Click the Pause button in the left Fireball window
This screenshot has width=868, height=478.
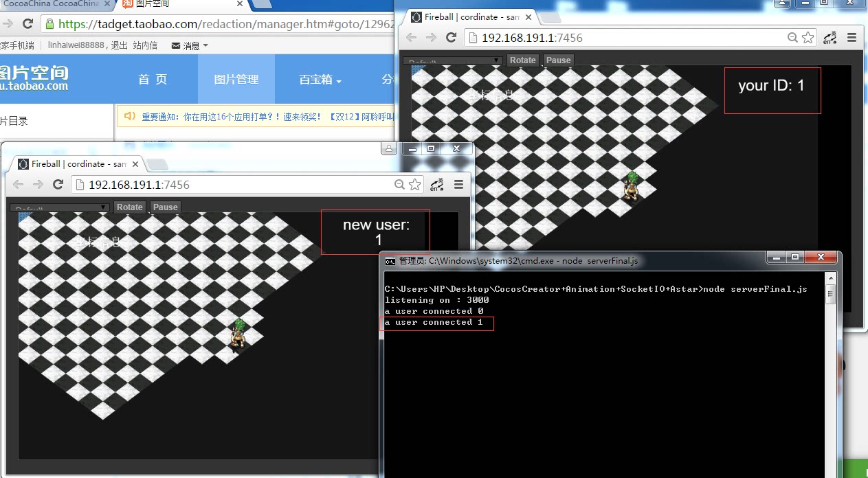click(165, 207)
